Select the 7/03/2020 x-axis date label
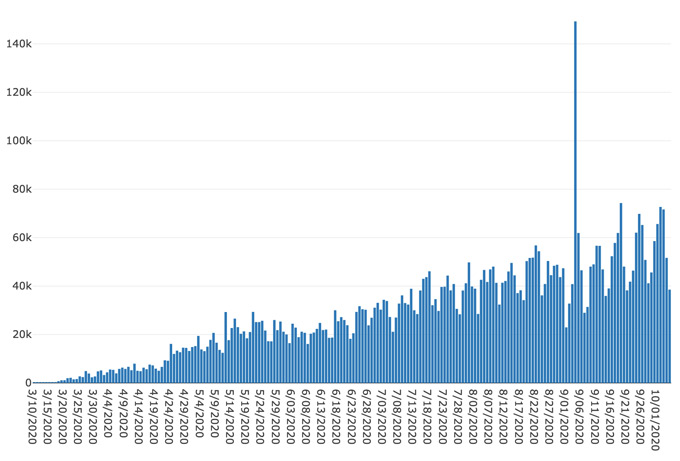The height and width of the screenshot is (461, 680). pos(381,416)
